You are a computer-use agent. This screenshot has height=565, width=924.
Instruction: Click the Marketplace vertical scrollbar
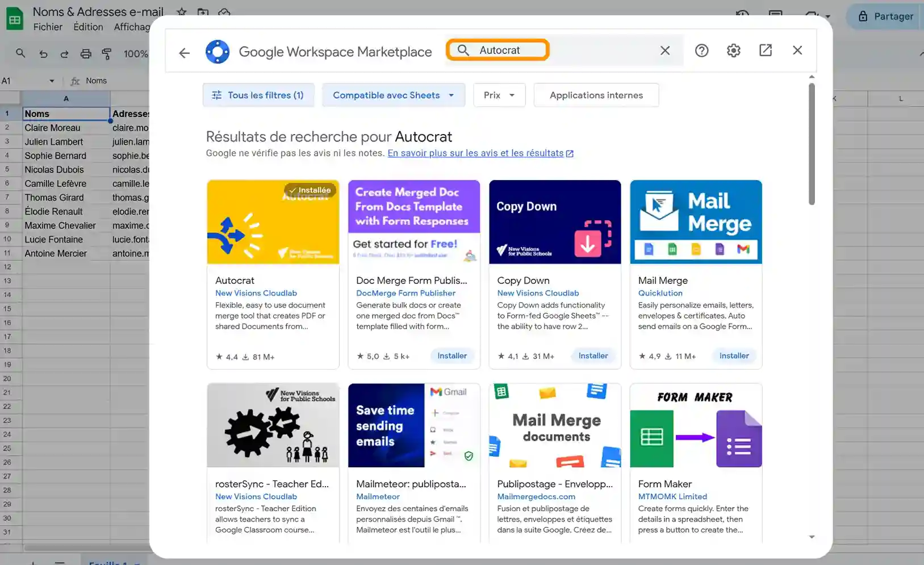coord(812,144)
